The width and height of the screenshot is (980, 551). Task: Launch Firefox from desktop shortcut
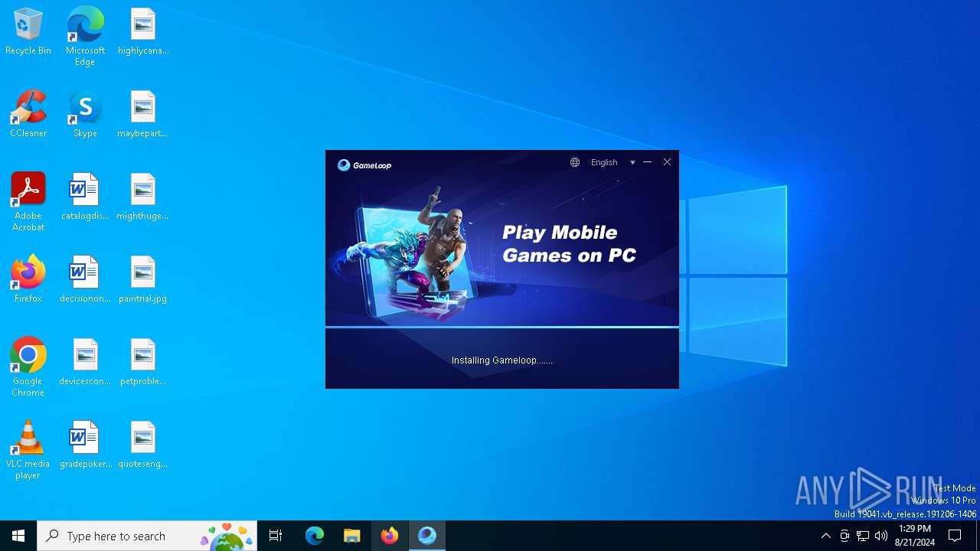28,280
